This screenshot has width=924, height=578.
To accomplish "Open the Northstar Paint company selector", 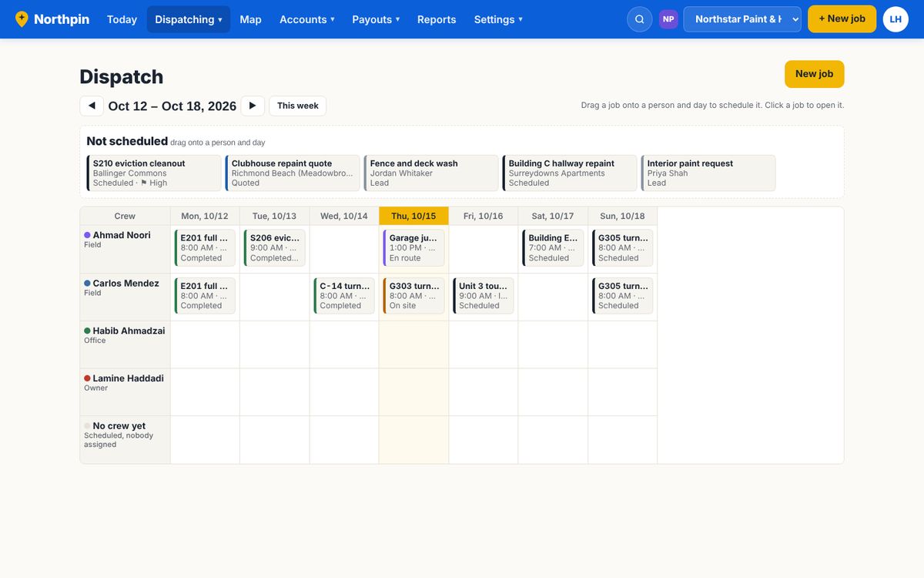I will [742, 19].
